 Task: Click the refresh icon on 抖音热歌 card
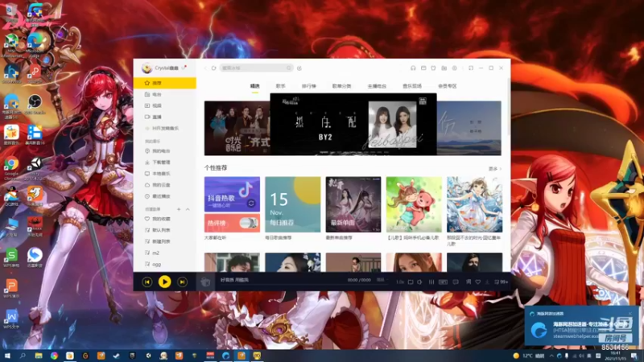coord(251,204)
